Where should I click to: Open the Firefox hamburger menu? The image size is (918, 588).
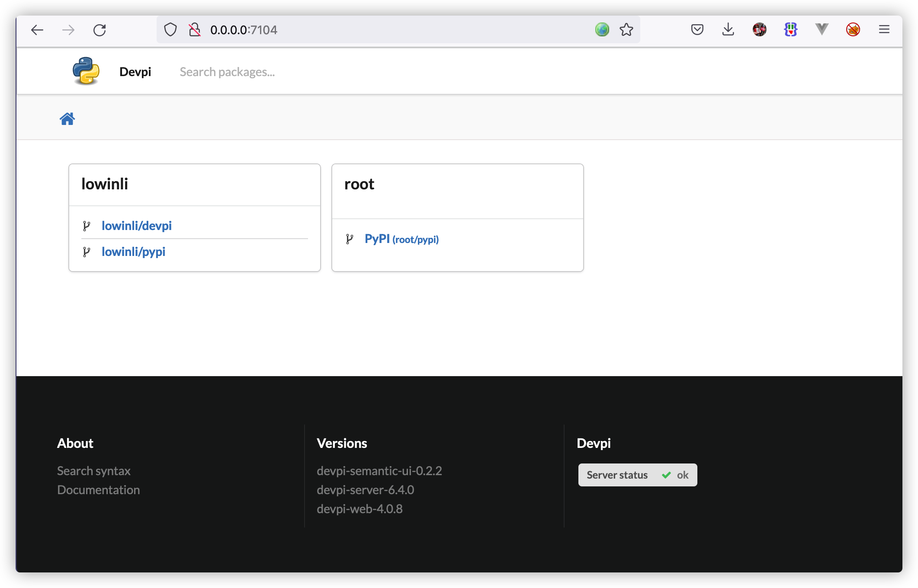(x=884, y=29)
